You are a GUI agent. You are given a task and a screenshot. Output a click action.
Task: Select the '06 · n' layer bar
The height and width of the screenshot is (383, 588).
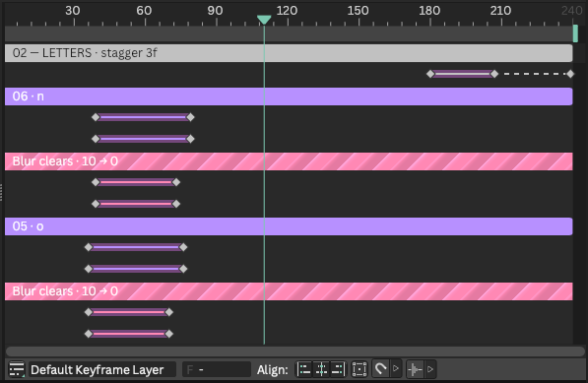[x=289, y=96]
